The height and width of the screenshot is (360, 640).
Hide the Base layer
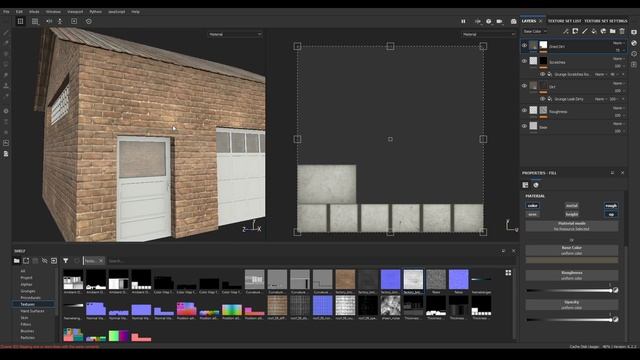click(x=524, y=126)
